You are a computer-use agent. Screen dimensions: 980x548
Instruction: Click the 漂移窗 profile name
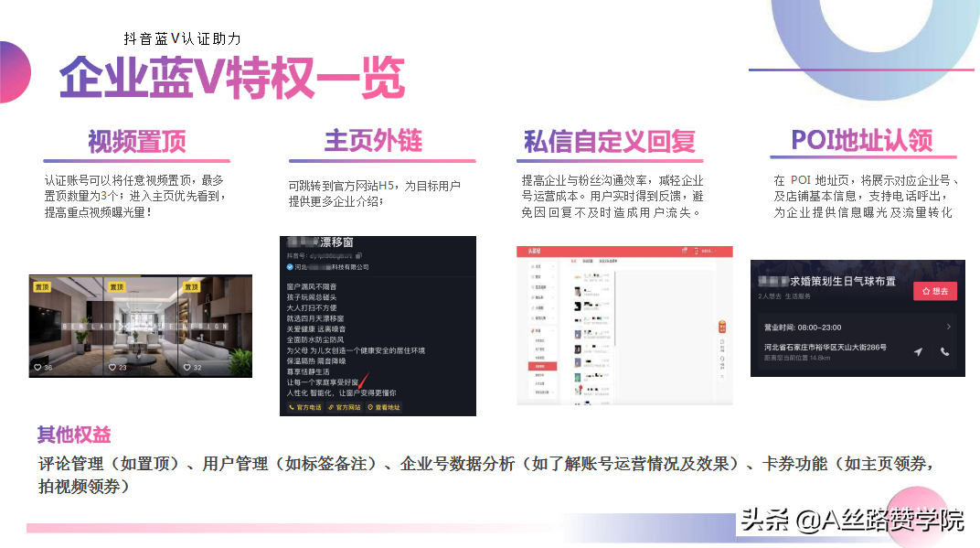tap(336, 242)
